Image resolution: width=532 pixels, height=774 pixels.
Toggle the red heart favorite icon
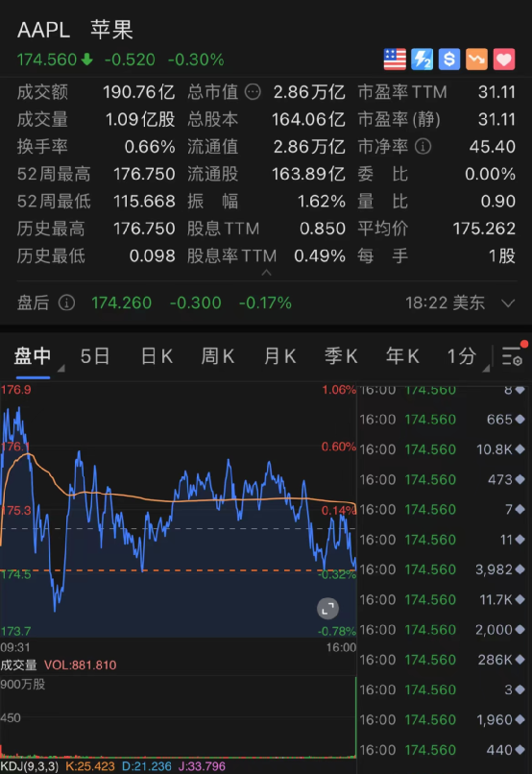coord(504,60)
